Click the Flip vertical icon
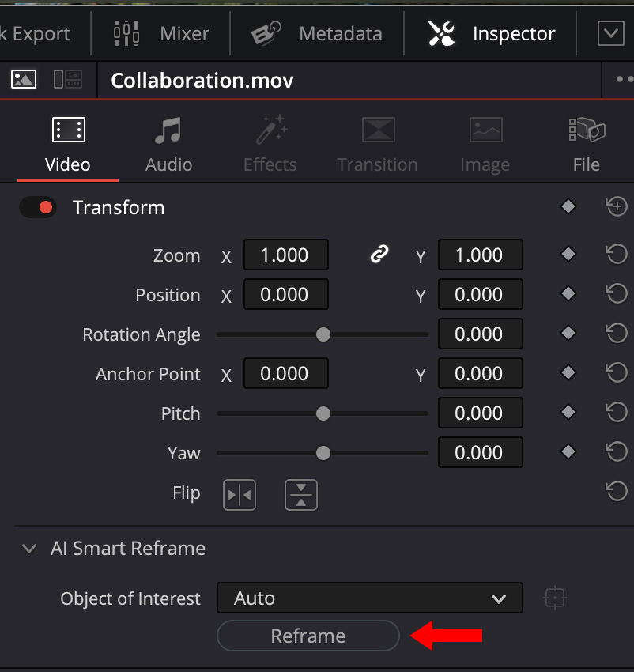 [x=300, y=494]
